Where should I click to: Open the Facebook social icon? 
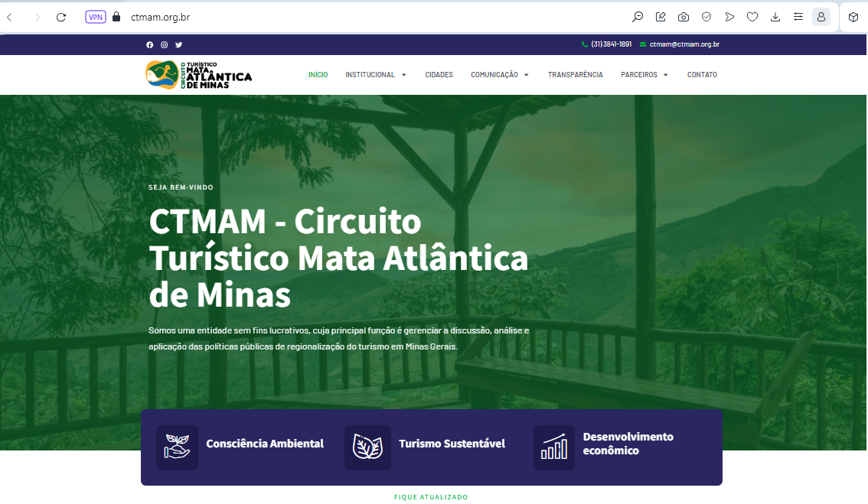pyautogui.click(x=150, y=45)
